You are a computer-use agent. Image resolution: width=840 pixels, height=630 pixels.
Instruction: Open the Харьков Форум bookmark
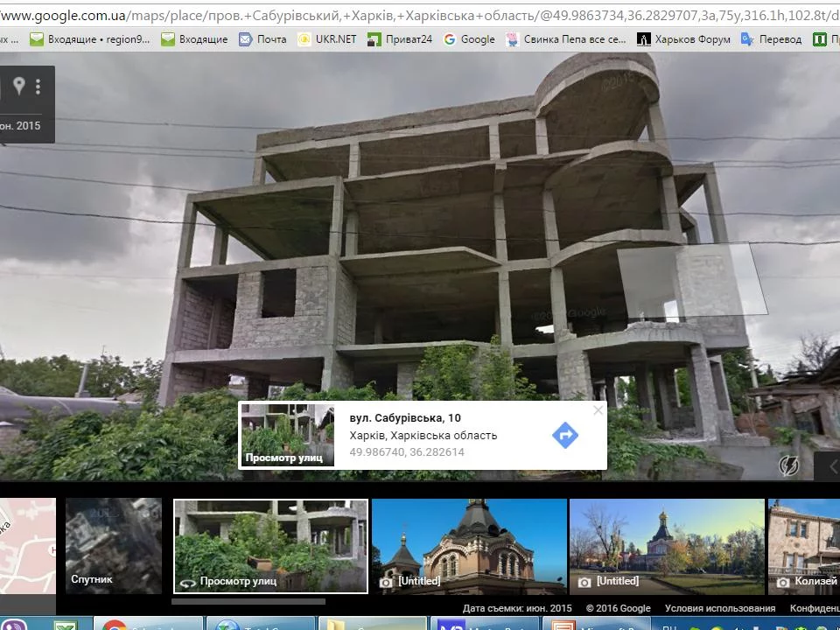click(x=683, y=39)
